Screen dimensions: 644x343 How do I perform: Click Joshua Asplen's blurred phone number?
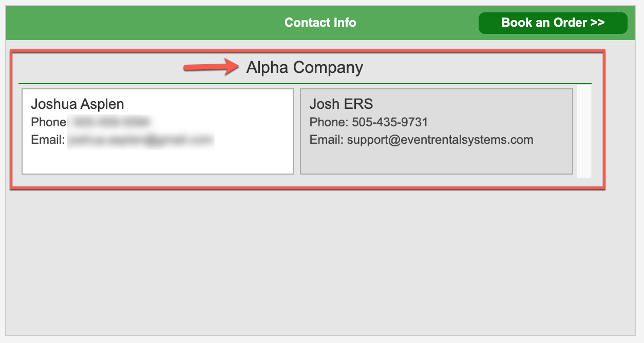pos(109,122)
